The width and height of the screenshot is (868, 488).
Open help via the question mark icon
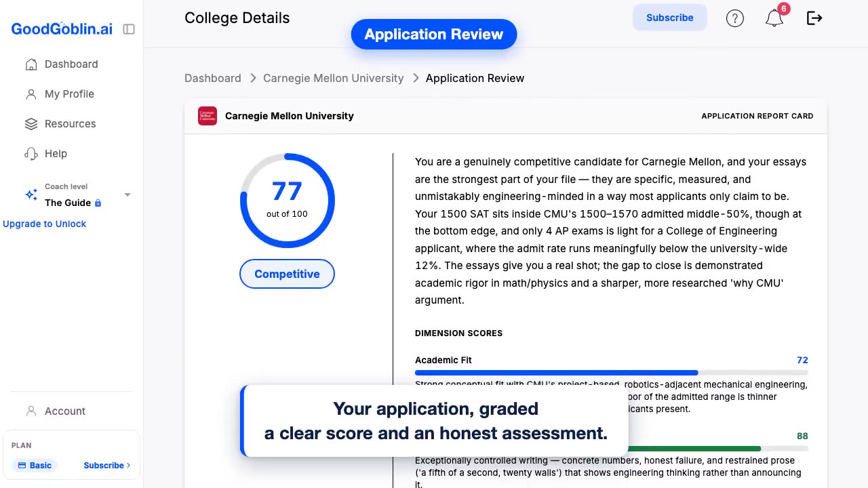pyautogui.click(x=735, y=18)
